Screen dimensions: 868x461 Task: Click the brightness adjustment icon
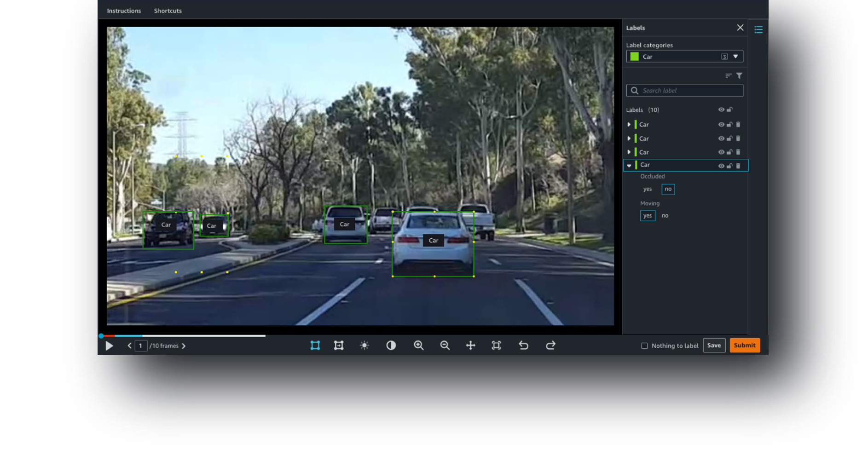click(364, 346)
